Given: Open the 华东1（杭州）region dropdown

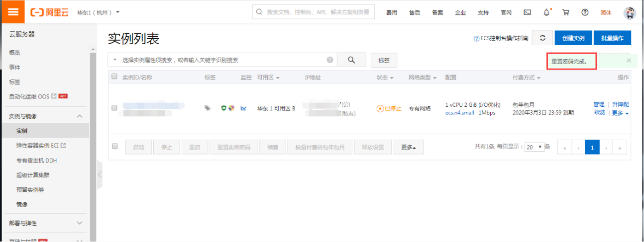Looking at the screenshot, I should [98, 12].
